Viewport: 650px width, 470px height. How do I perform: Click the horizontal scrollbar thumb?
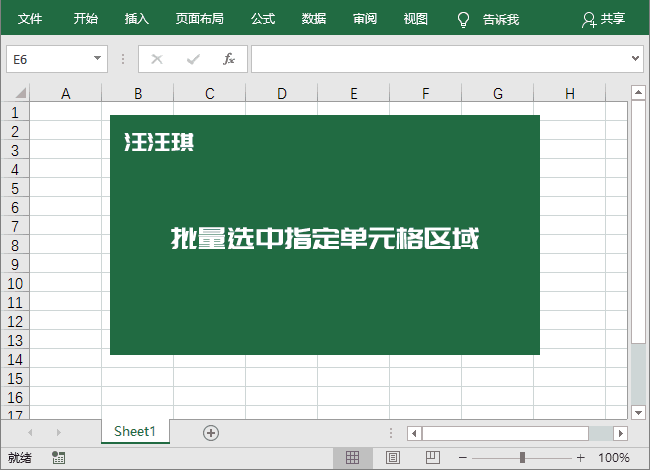(x=505, y=434)
